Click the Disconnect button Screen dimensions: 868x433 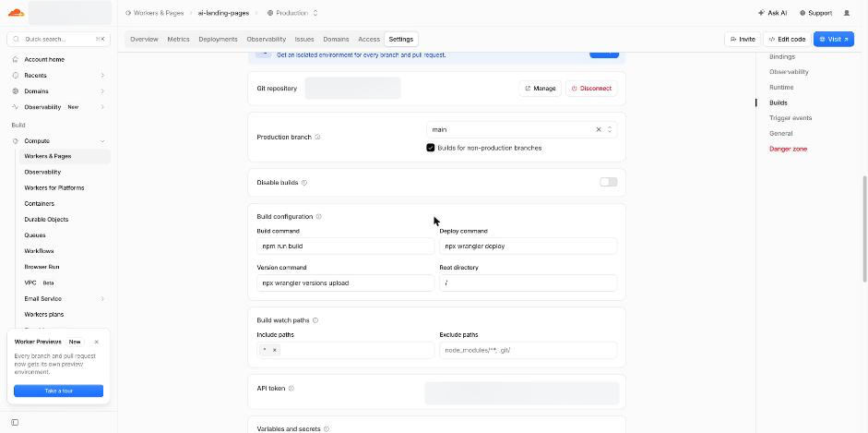(591, 89)
